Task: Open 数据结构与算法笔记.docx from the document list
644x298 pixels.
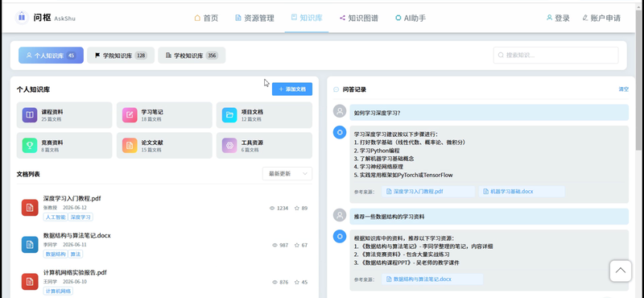Action: coord(76,235)
